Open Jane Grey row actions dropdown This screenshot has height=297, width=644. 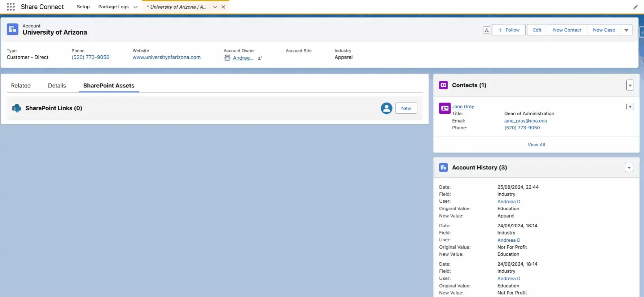(630, 107)
